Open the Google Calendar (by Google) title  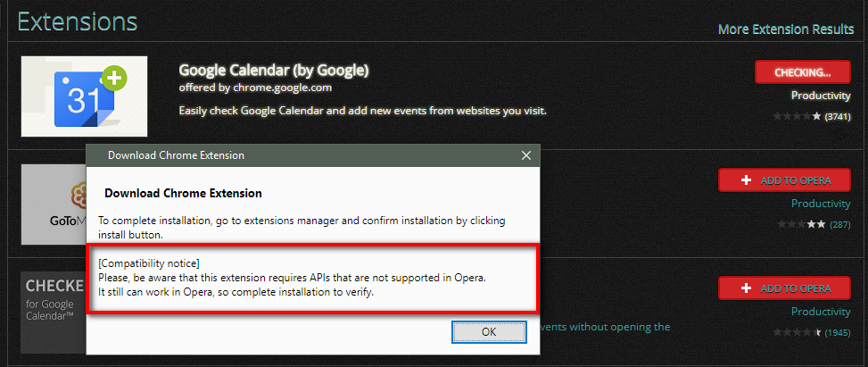[274, 70]
